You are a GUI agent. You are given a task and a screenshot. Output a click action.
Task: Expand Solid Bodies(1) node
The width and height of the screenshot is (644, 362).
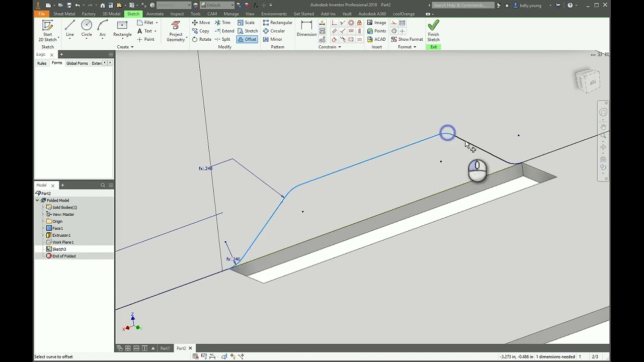coord(43,207)
